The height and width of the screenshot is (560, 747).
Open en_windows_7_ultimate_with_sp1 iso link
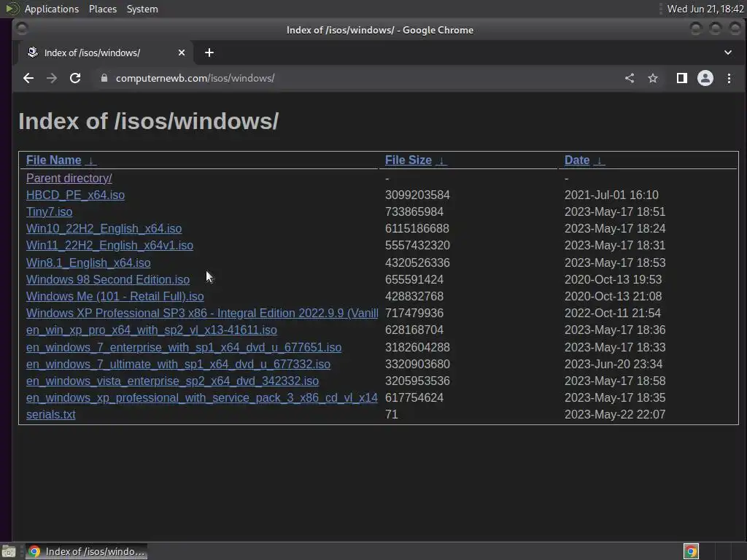[178, 365]
